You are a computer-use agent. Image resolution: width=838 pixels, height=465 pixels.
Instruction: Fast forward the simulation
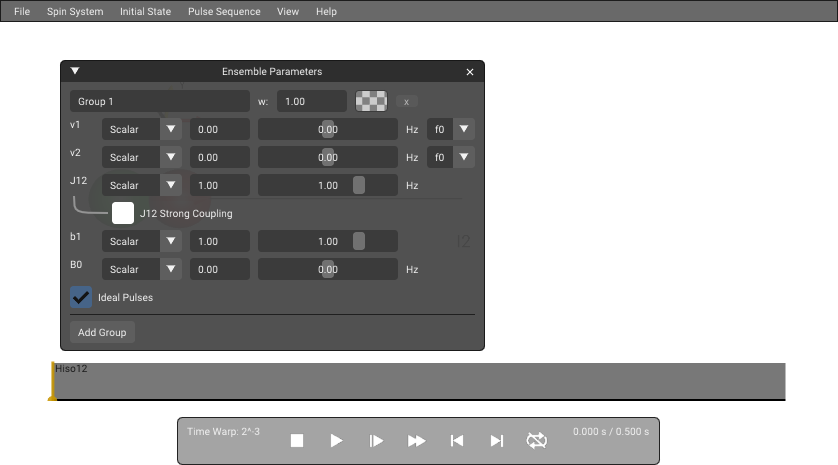click(416, 440)
